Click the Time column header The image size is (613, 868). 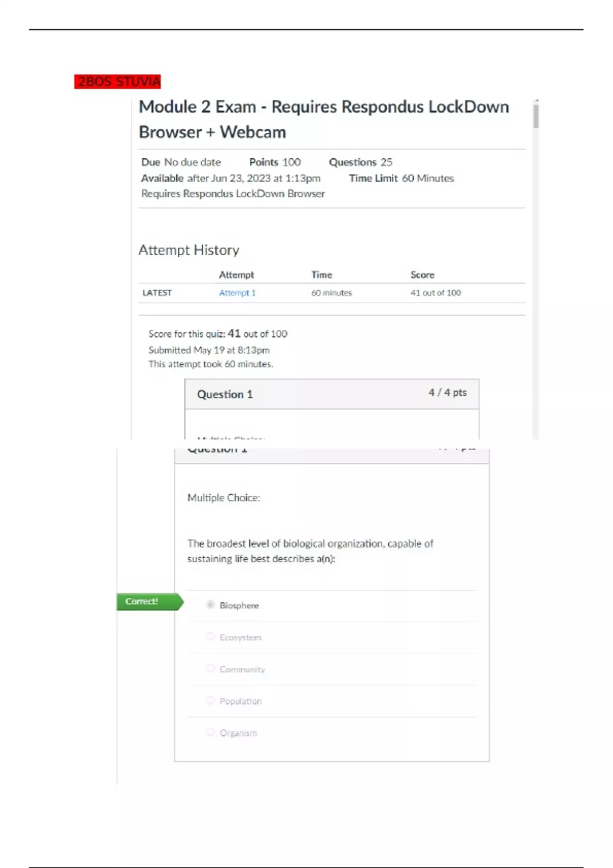point(321,275)
